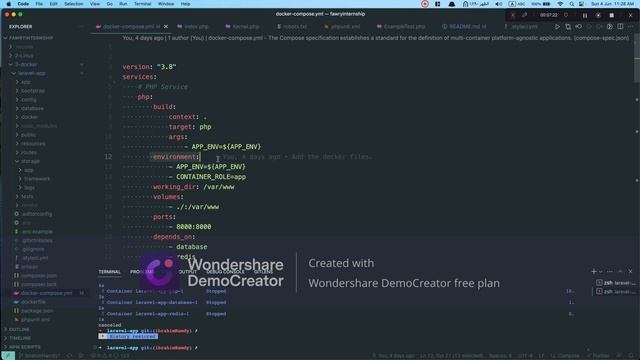Pause the DemoCreator recording

[585, 15]
